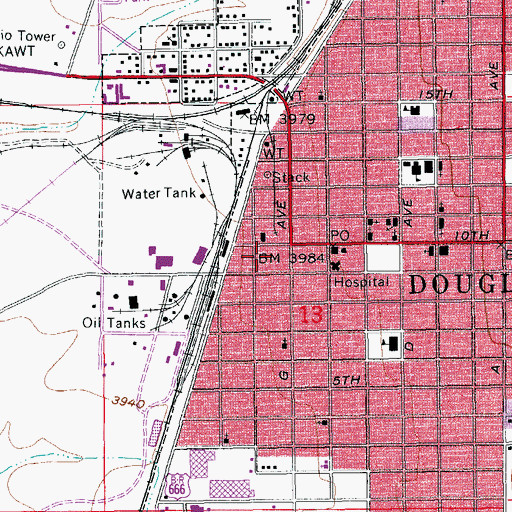
Task: Click the 'PO' post office label
Action: pos(340,235)
